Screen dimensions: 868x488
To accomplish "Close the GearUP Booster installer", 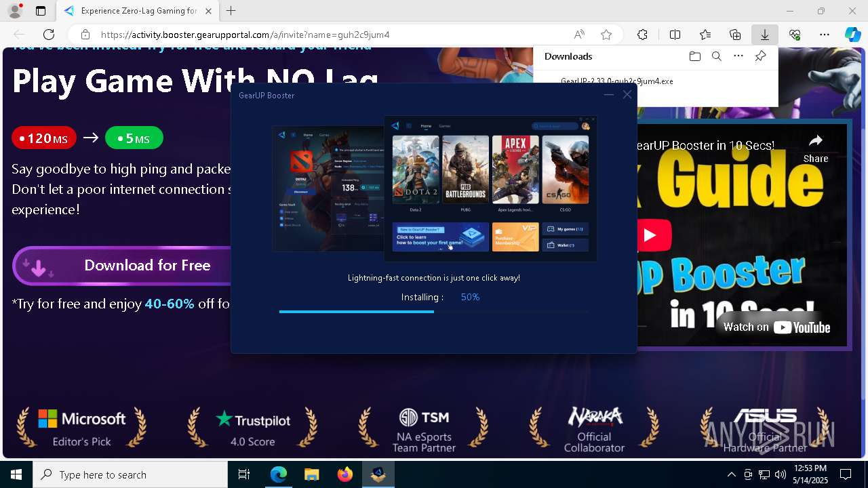I will point(627,95).
